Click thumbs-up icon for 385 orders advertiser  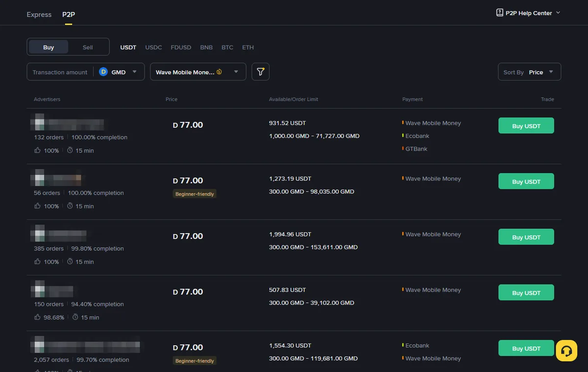coord(38,262)
